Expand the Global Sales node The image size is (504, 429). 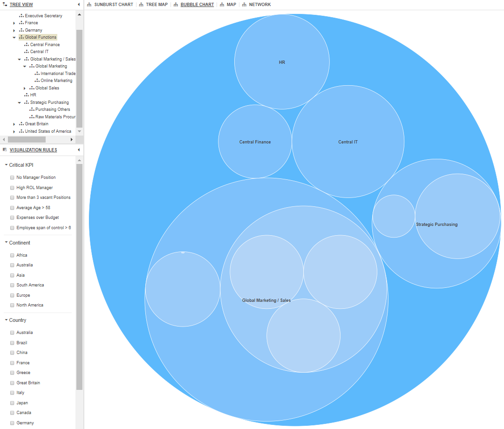(25, 88)
